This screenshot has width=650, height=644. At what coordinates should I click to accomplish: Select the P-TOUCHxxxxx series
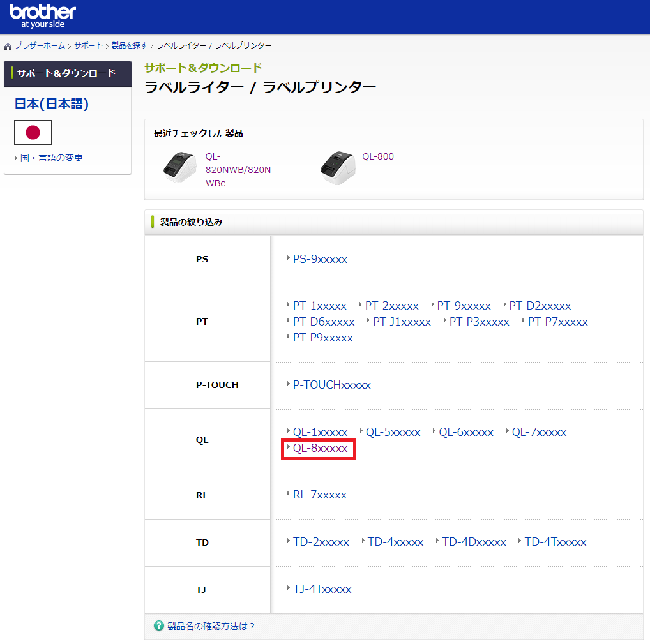[331, 385]
